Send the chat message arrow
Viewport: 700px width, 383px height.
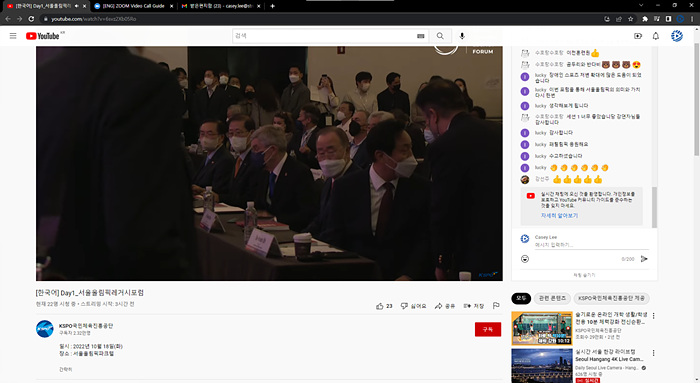pyautogui.click(x=644, y=259)
